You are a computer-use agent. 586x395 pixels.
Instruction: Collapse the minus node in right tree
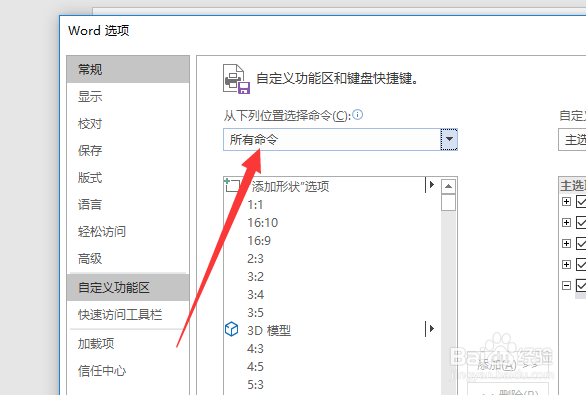click(x=567, y=286)
